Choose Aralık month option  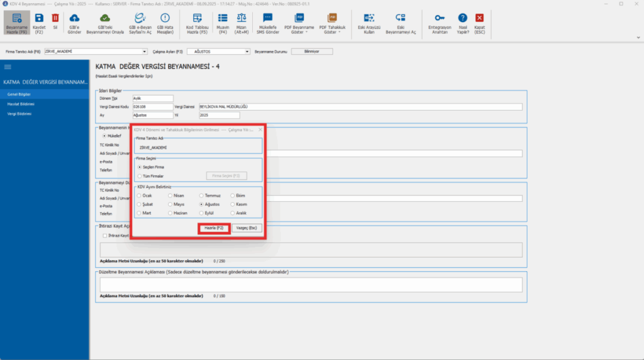click(x=233, y=213)
